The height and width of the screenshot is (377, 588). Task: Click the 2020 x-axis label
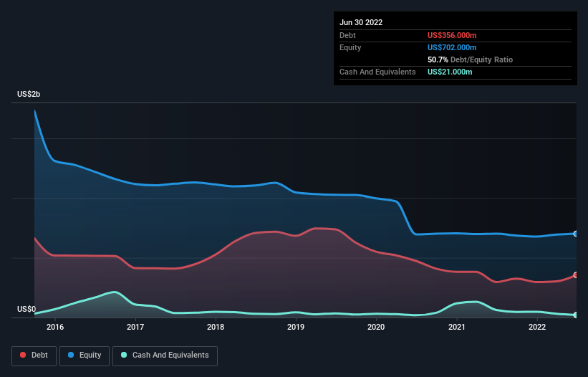376,327
